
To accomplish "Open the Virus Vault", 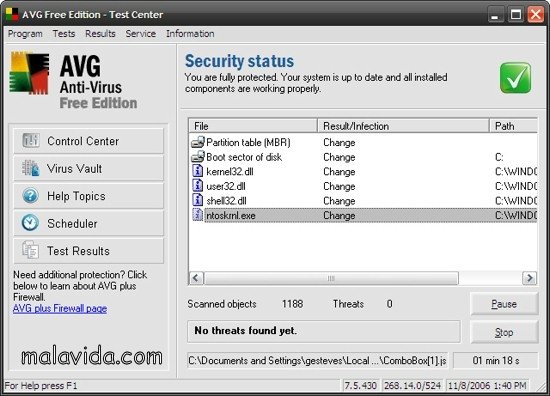I will [x=88, y=168].
